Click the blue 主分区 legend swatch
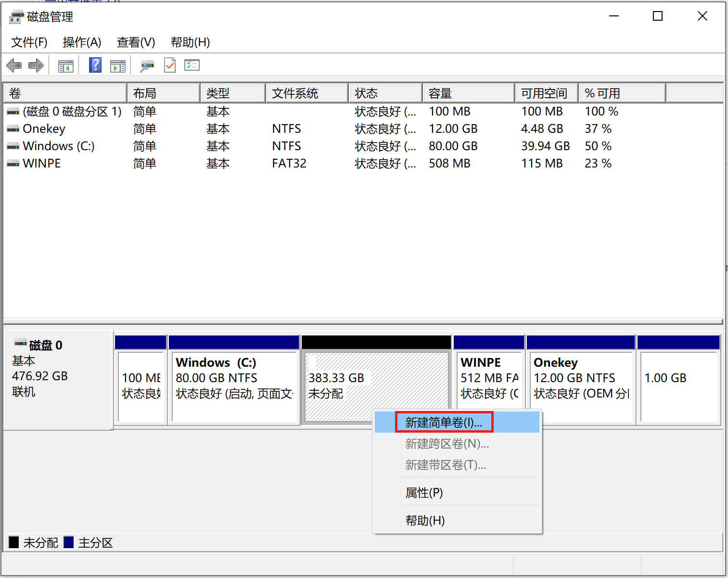 69,542
